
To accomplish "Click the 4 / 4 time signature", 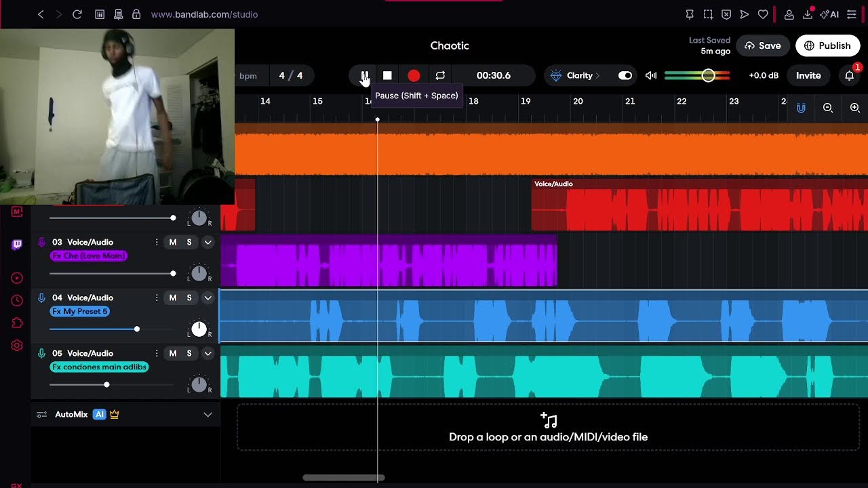I will click(x=291, y=75).
